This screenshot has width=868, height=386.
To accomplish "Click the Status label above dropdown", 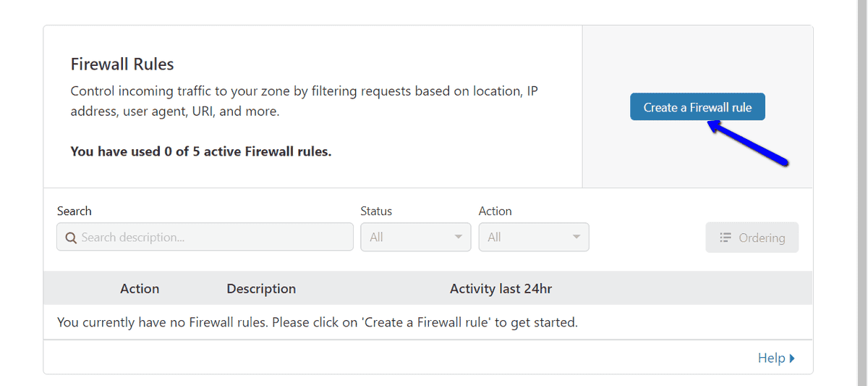I will pos(376,211).
